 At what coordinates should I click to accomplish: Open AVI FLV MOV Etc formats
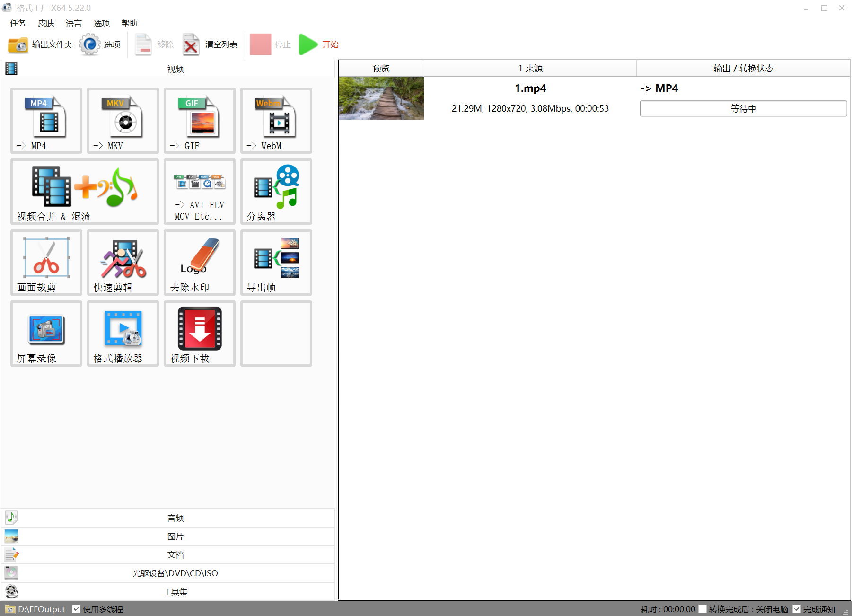coord(200,192)
